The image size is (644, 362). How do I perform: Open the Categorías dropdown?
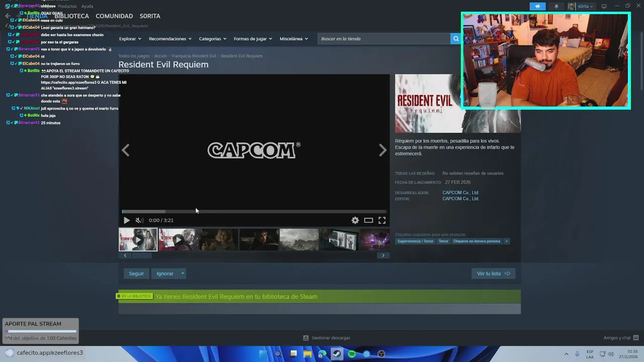[x=212, y=39]
